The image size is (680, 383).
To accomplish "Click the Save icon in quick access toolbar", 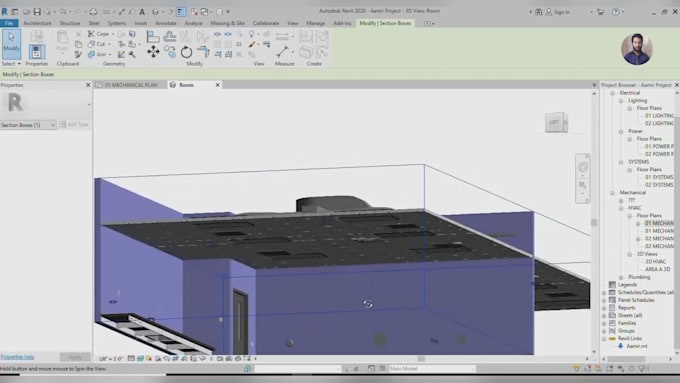I will click(37, 12).
